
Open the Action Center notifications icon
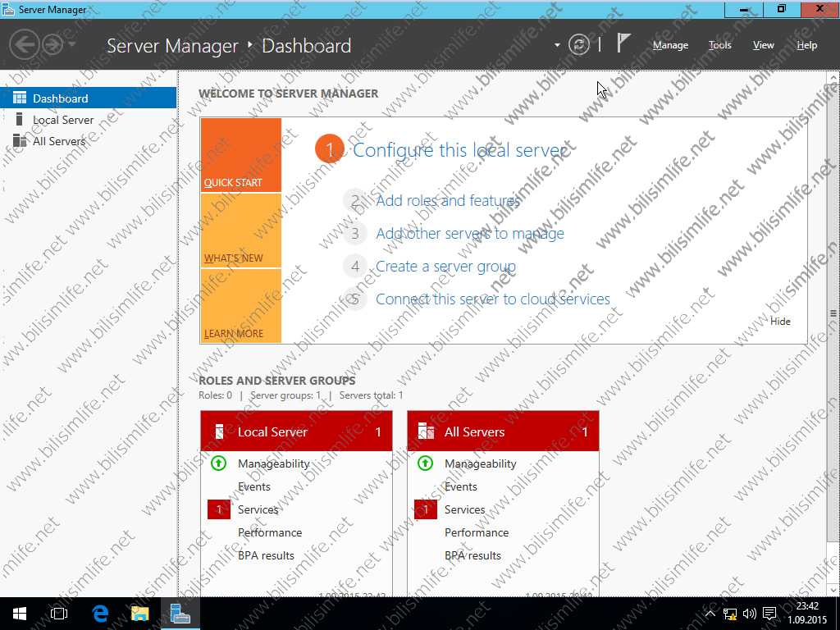(769, 614)
